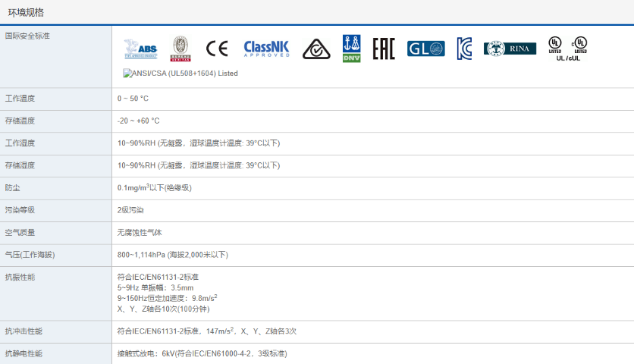Select the 抗静电性能 row label

coord(24,353)
